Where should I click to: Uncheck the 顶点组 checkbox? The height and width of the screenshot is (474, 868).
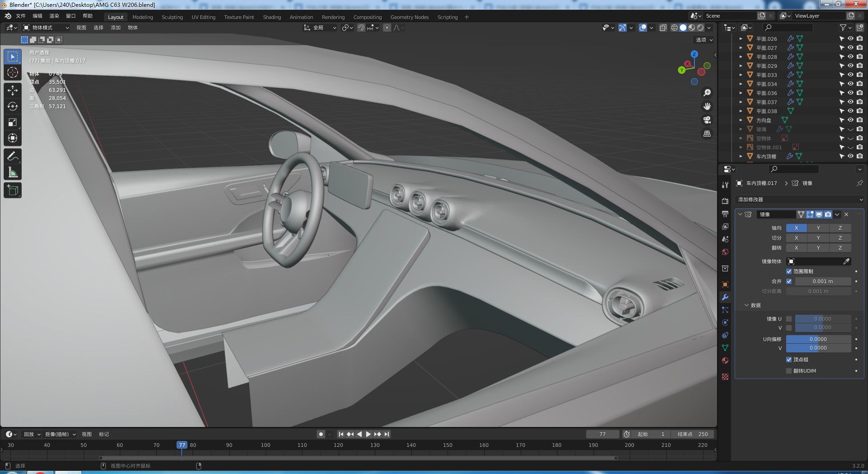point(789,360)
